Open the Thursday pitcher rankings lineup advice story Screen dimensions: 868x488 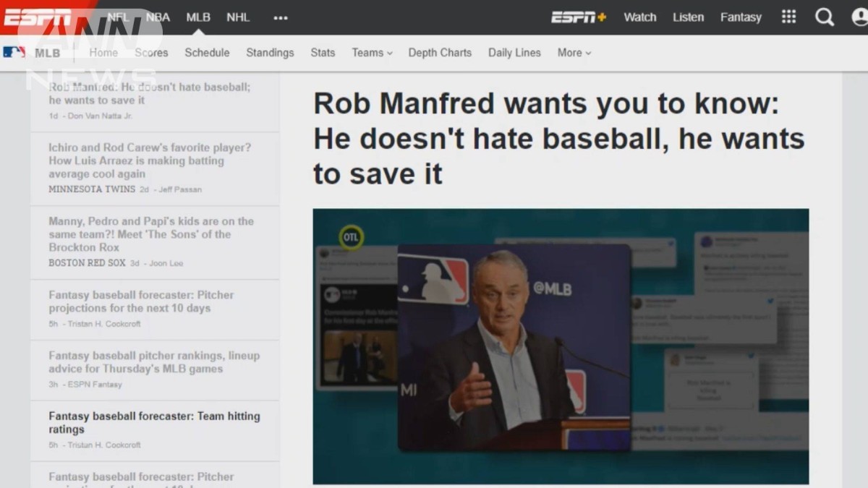(x=154, y=362)
